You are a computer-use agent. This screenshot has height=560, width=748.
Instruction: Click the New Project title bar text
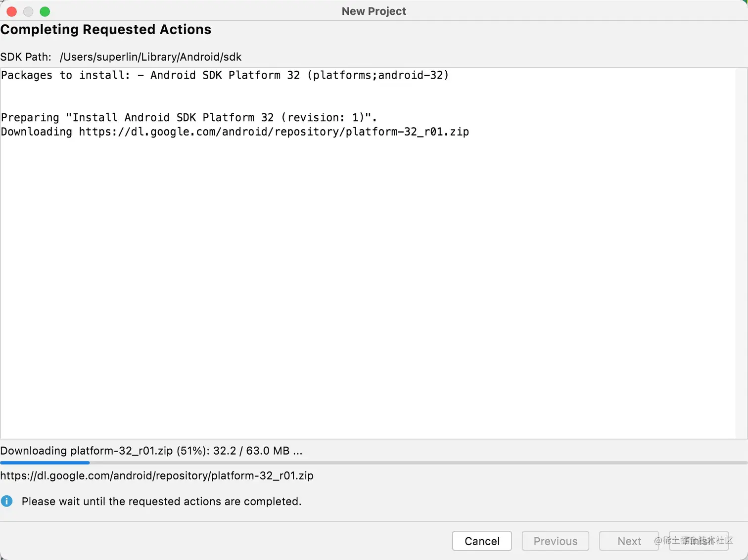pos(374,11)
